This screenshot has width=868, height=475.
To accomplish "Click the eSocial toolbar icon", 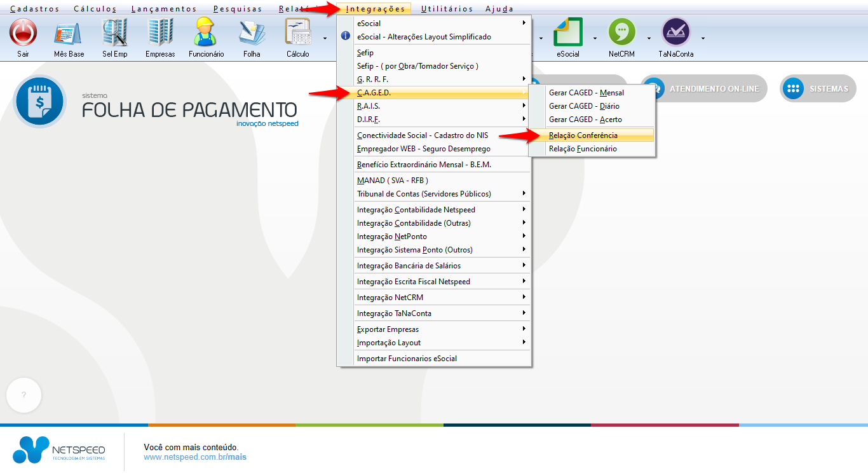I will click(568, 32).
